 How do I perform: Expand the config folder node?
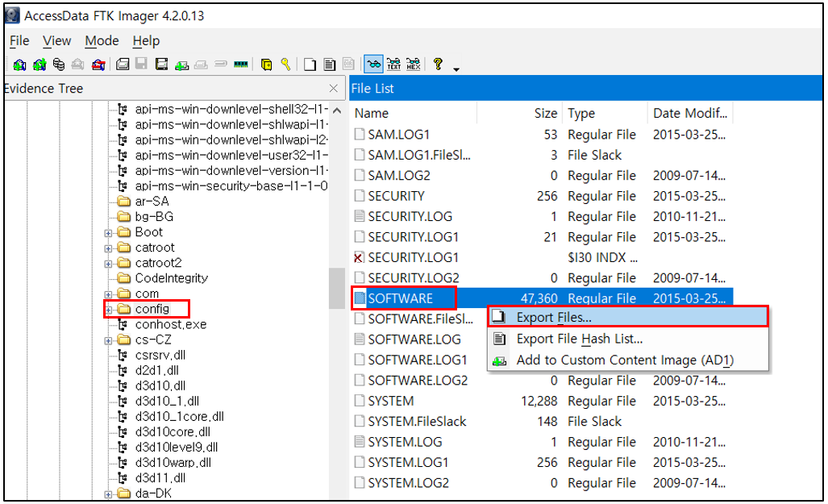pos(108,310)
